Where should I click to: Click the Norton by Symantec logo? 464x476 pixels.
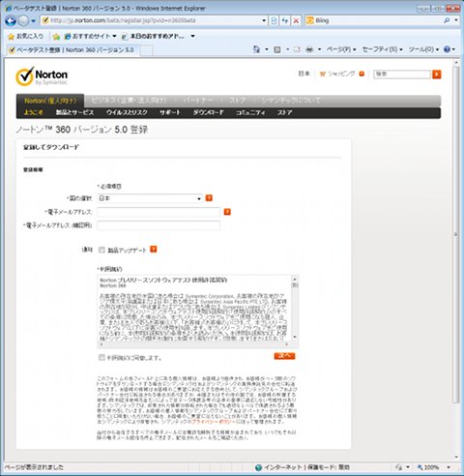42,76
